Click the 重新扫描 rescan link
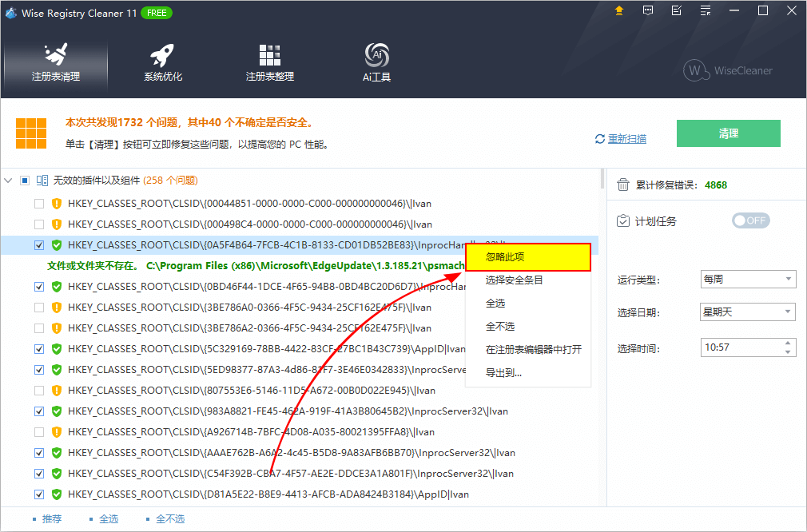 coord(626,139)
